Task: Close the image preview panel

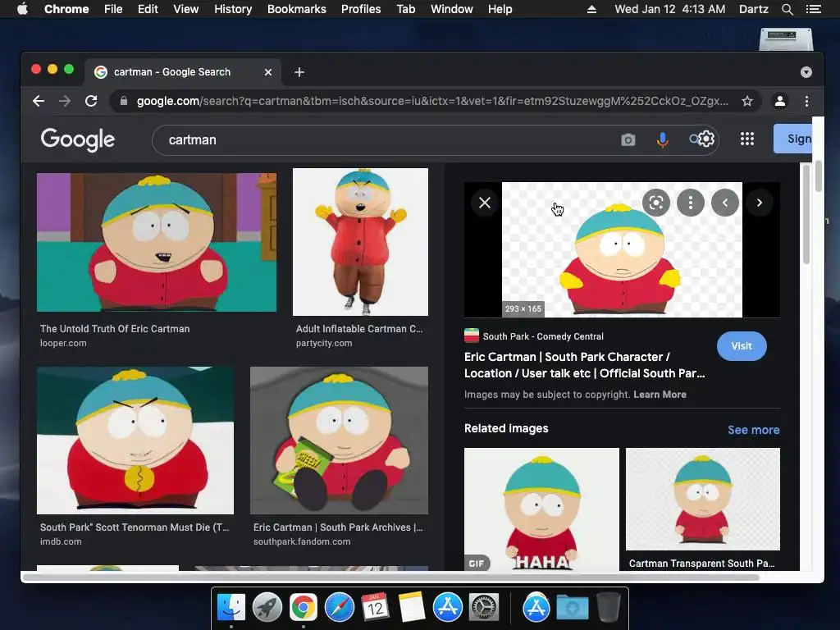Action: pos(484,203)
